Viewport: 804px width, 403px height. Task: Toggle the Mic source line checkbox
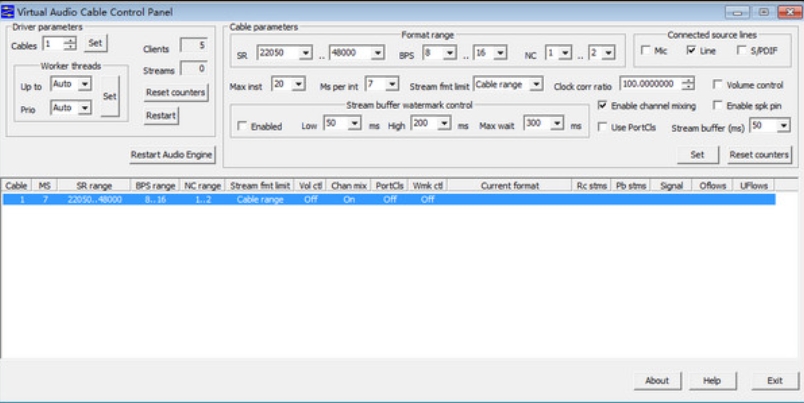pos(646,50)
